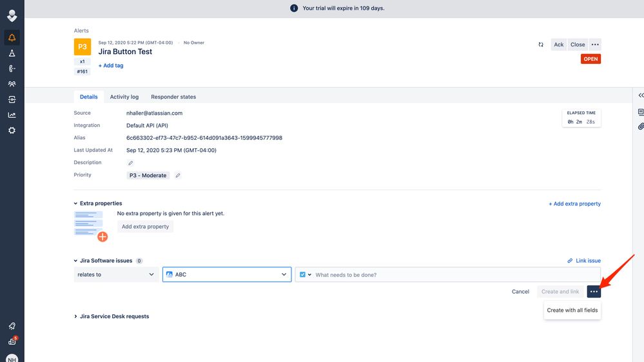Open the 'relates to' link type dropdown
The width and height of the screenshot is (644, 362).
coord(116,274)
